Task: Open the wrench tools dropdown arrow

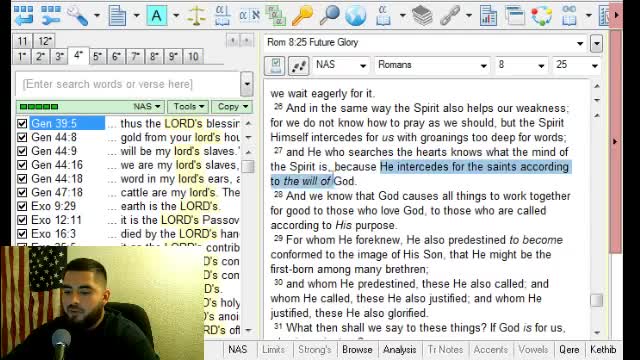Action: [97, 16]
